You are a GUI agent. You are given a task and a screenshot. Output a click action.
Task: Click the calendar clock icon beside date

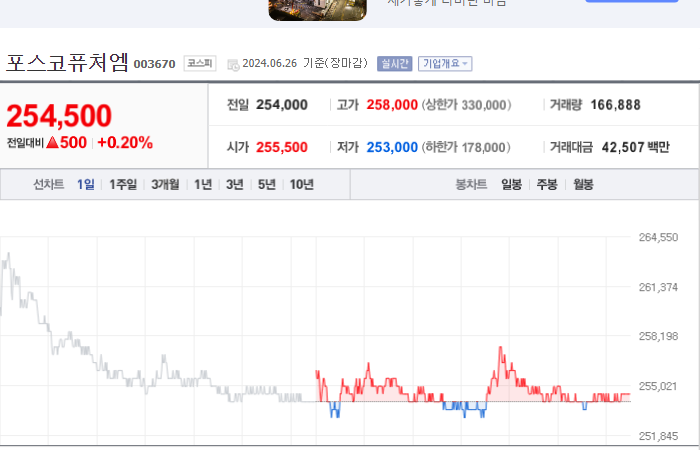233,65
